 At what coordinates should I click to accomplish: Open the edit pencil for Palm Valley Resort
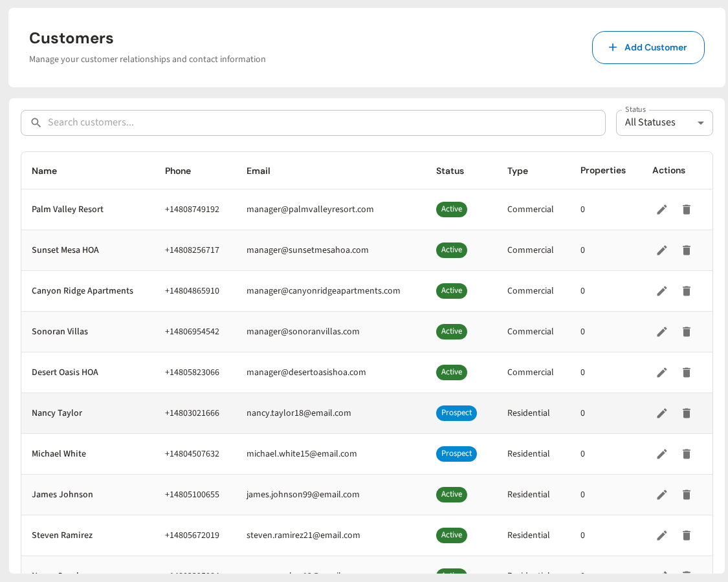click(661, 209)
